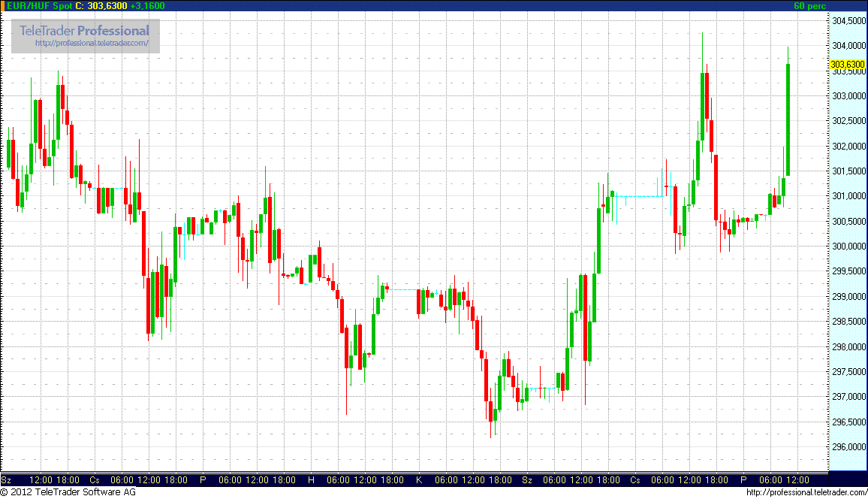Click the 302,0000 price axis label
Screen dimensions: 868x499
tap(848, 147)
